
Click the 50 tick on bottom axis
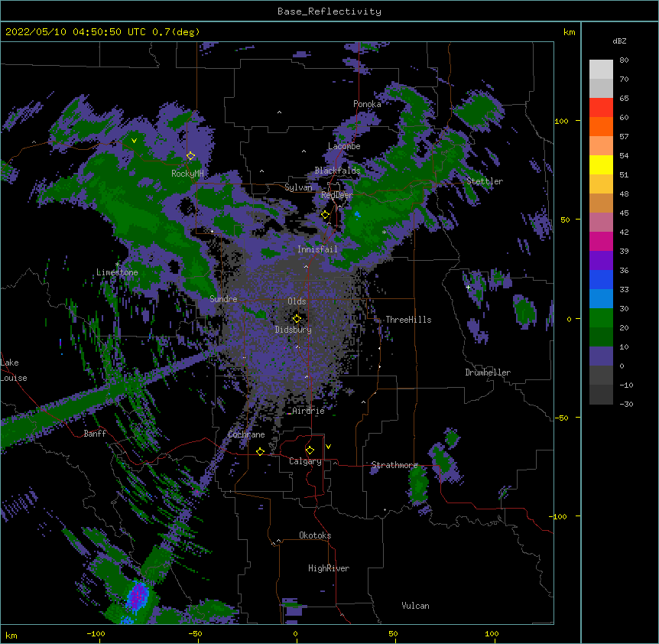(393, 633)
